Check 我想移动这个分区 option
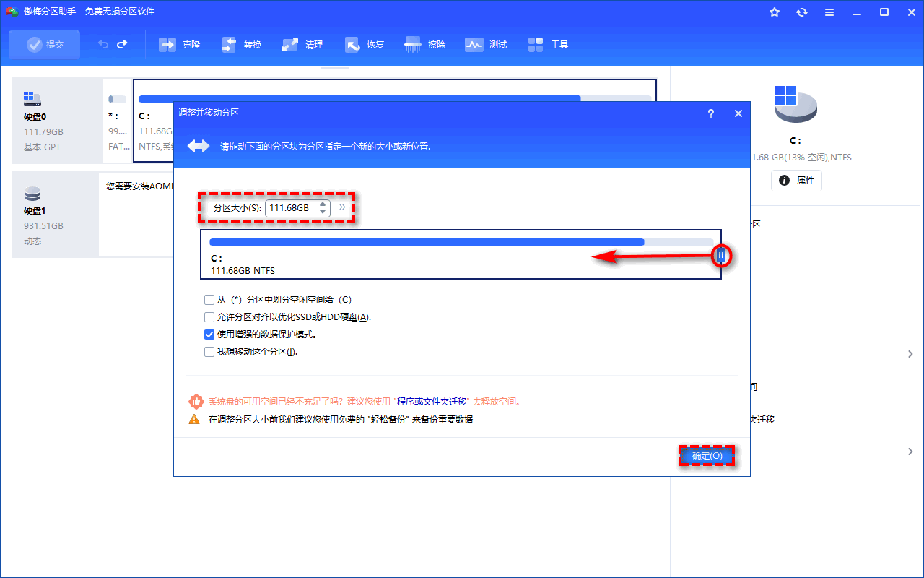The width and height of the screenshot is (924, 578). (x=209, y=352)
